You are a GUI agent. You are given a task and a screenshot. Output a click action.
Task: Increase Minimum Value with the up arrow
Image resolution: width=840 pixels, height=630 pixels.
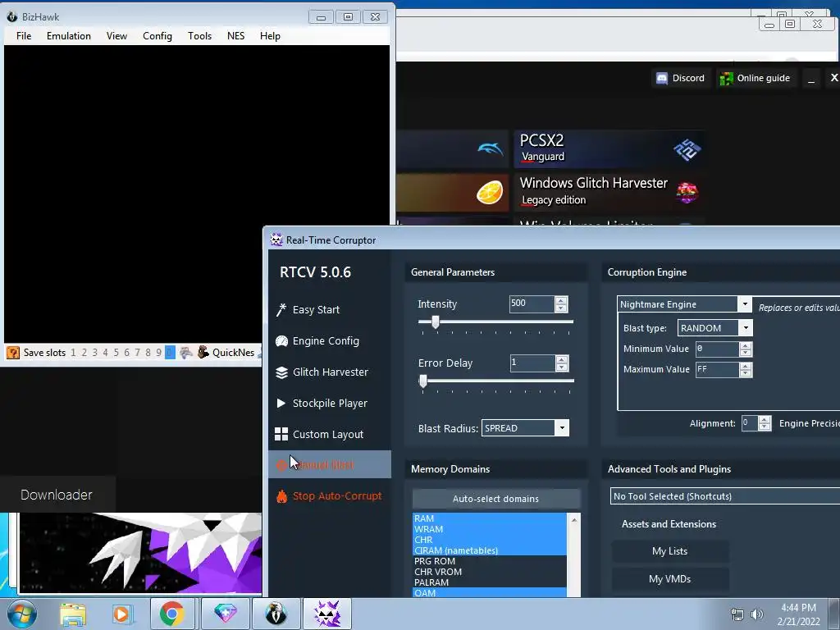tap(745, 345)
